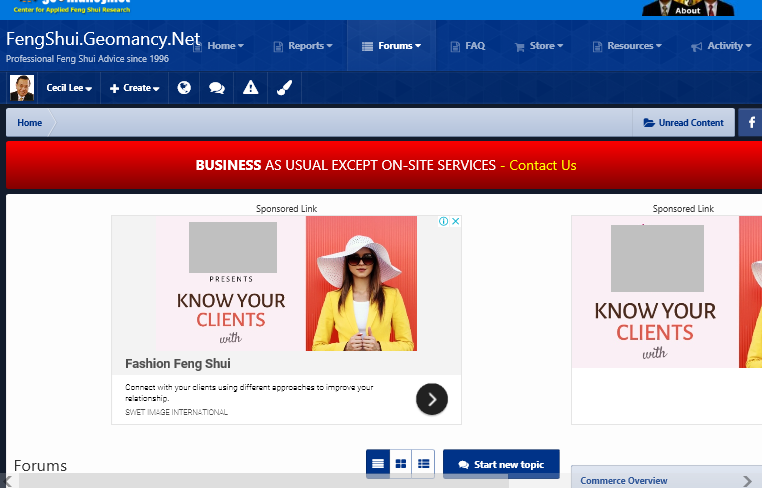This screenshot has height=488, width=762.
Task: Switch forums to grid view
Action: tap(401, 464)
